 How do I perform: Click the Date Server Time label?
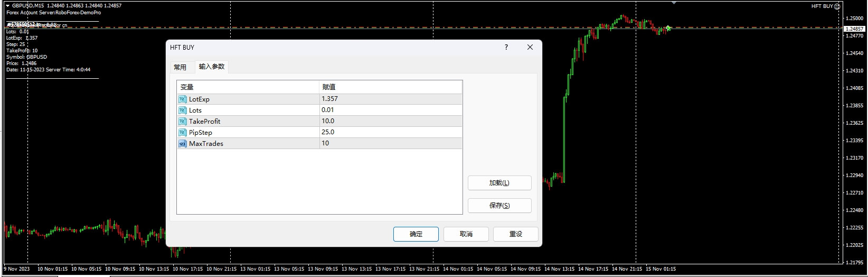(x=49, y=70)
